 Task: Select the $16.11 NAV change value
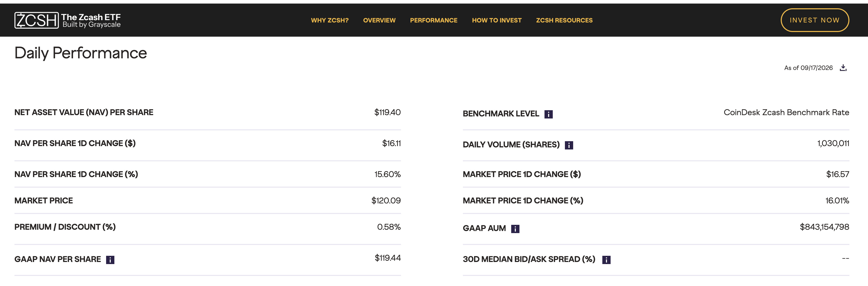[391, 143]
